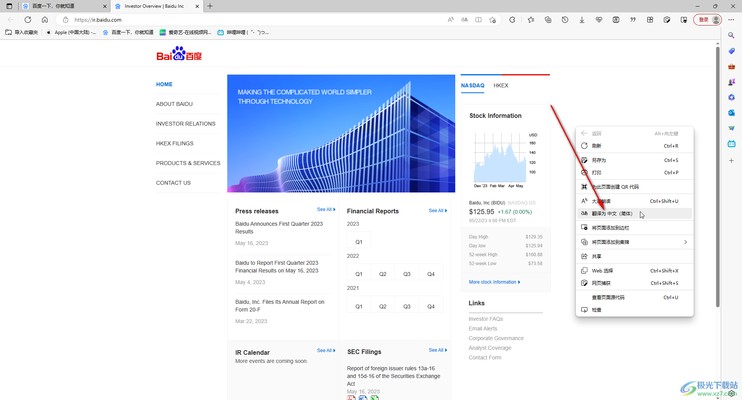Open the Apple (中国大陆) bookmark
Screen dimensions: 742x400
pyautogui.click(x=71, y=33)
